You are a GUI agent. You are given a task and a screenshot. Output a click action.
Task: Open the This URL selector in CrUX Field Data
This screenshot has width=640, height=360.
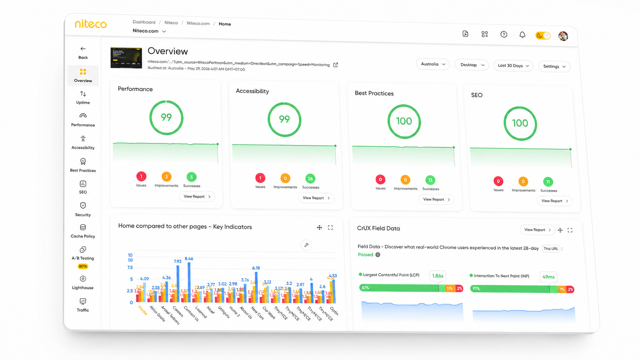click(x=551, y=249)
